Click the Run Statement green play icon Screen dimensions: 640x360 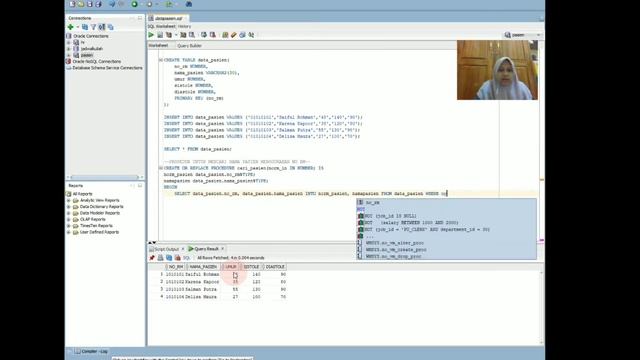click(x=151, y=35)
